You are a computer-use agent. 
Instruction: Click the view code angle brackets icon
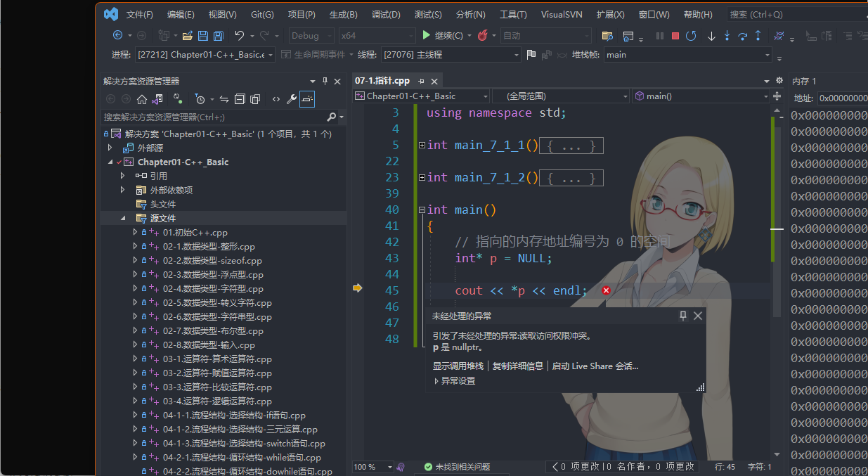click(276, 99)
